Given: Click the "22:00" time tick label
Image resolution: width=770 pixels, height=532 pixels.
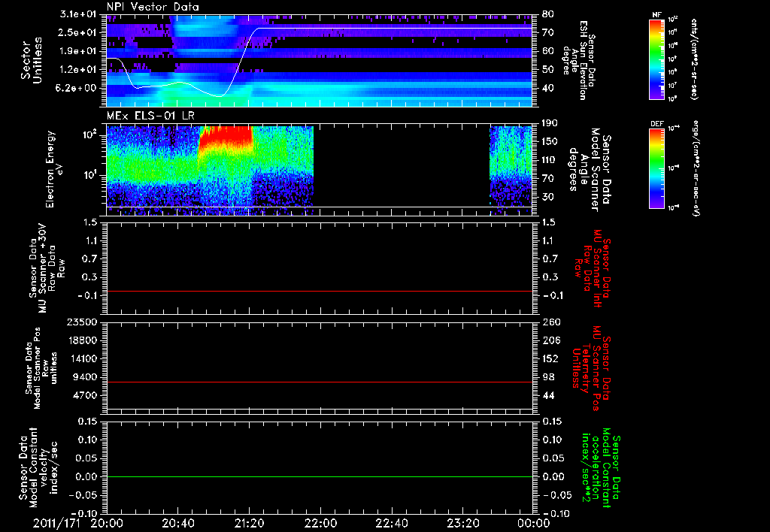Looking at the screenshot, I should point(320,523).
